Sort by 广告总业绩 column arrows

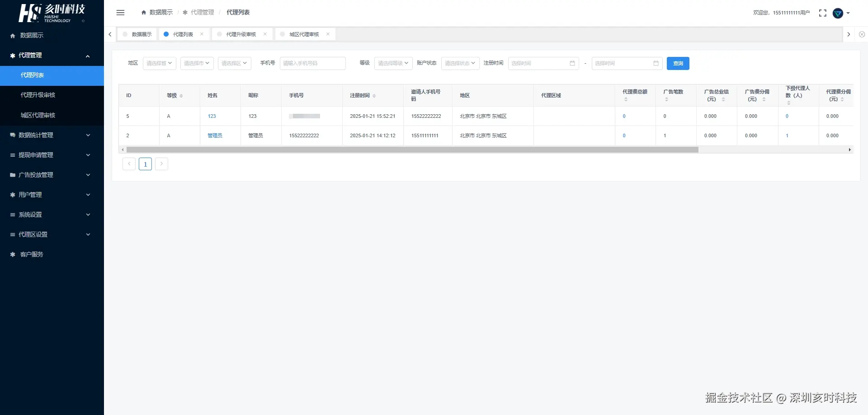click(723, 99)
